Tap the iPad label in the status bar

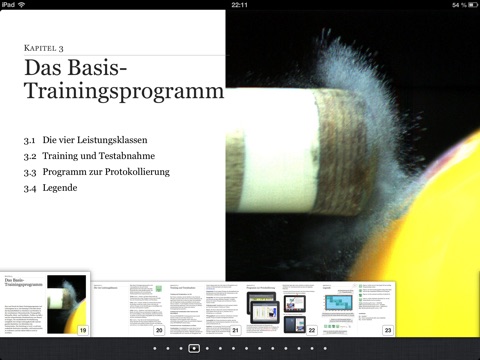click(8, 5)
